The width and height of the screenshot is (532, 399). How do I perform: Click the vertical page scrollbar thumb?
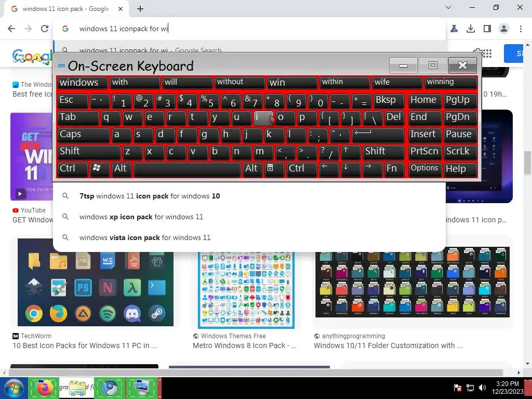point(527,164)
